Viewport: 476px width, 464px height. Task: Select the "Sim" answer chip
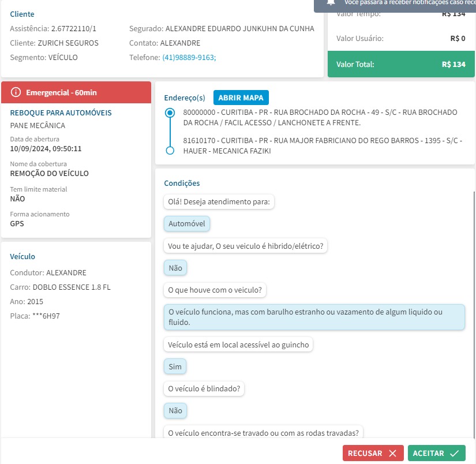pyautogui.click(x=175, y=367)
